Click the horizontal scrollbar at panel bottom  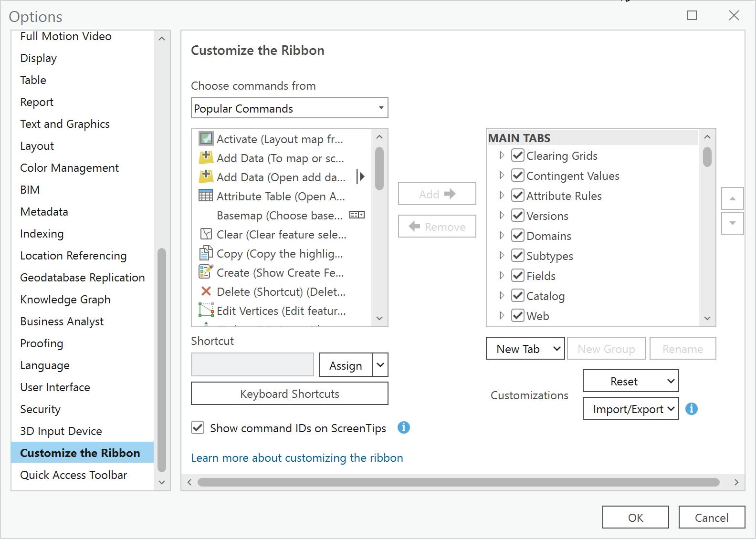click(x=458, y=482)
